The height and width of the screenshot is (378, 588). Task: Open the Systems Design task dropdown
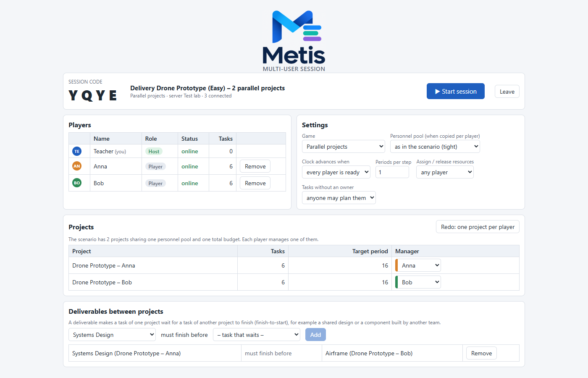(112, 335)
